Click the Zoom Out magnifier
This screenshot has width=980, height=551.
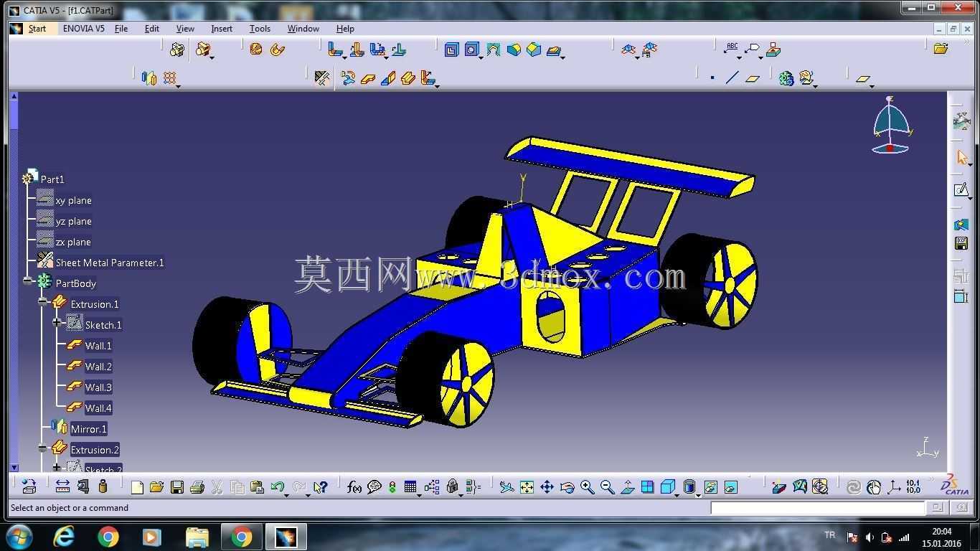tap(607, 487)
